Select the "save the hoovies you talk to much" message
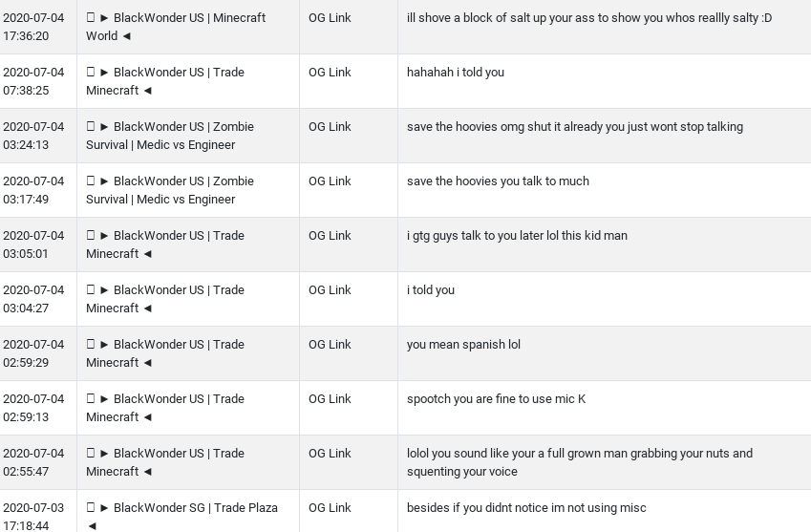This screenshot has height=532, width=811. 498,181
